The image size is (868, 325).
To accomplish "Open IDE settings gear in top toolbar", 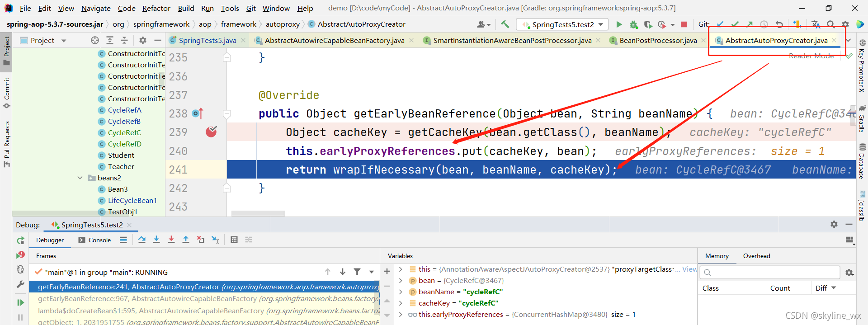I will [x=845, y=24].
